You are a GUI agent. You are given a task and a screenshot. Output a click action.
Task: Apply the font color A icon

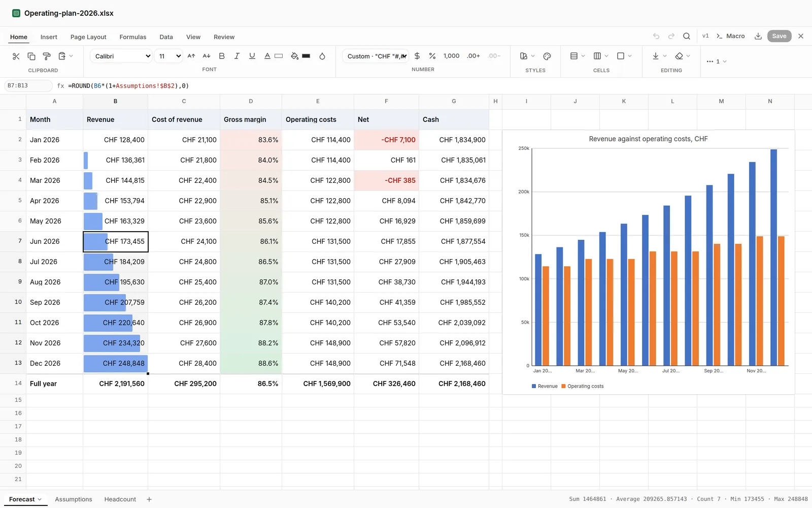click(267, 56)
